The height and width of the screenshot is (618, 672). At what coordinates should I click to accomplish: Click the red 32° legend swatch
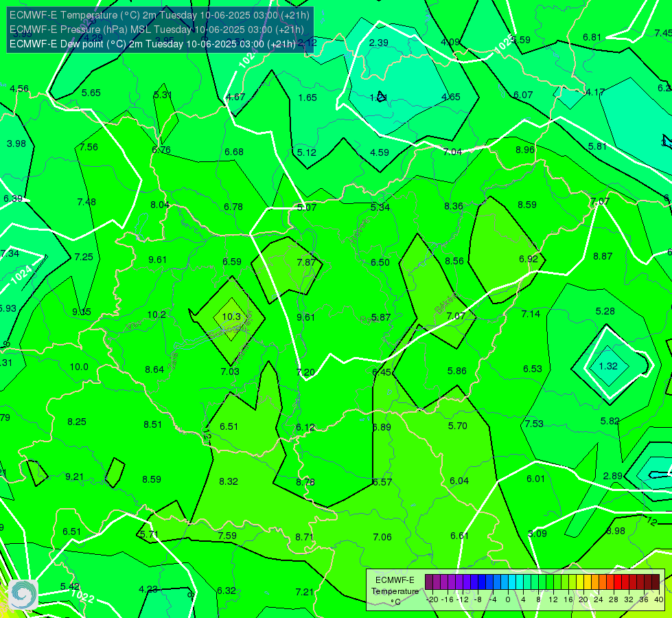click(625, 582)
